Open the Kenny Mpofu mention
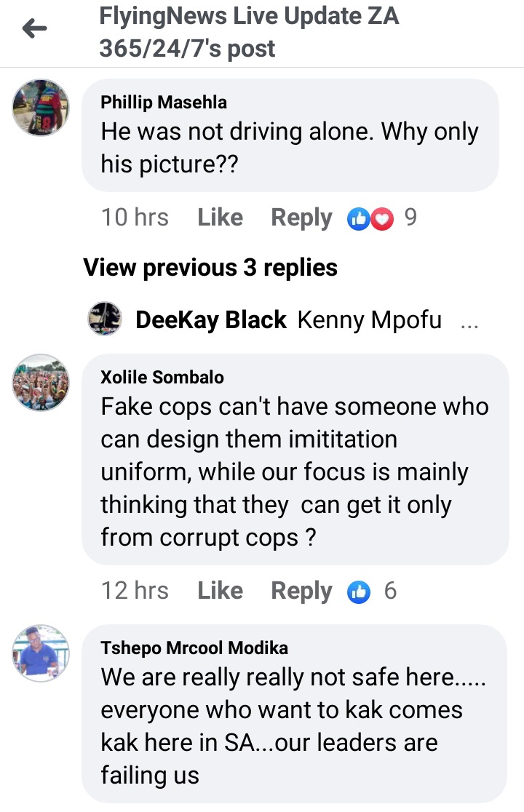 pos(370,320)
